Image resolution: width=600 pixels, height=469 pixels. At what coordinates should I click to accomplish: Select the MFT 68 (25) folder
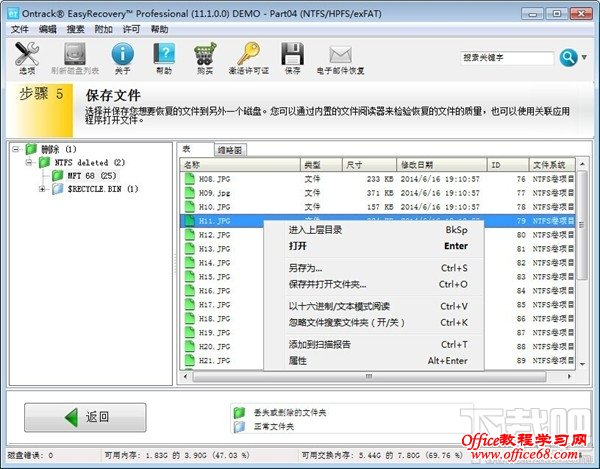[x=92, y=176]
